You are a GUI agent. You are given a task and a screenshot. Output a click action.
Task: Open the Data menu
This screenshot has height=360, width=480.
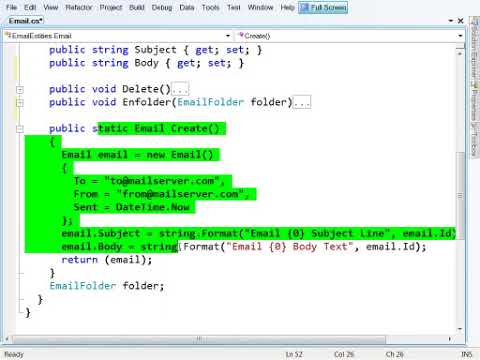187,7
